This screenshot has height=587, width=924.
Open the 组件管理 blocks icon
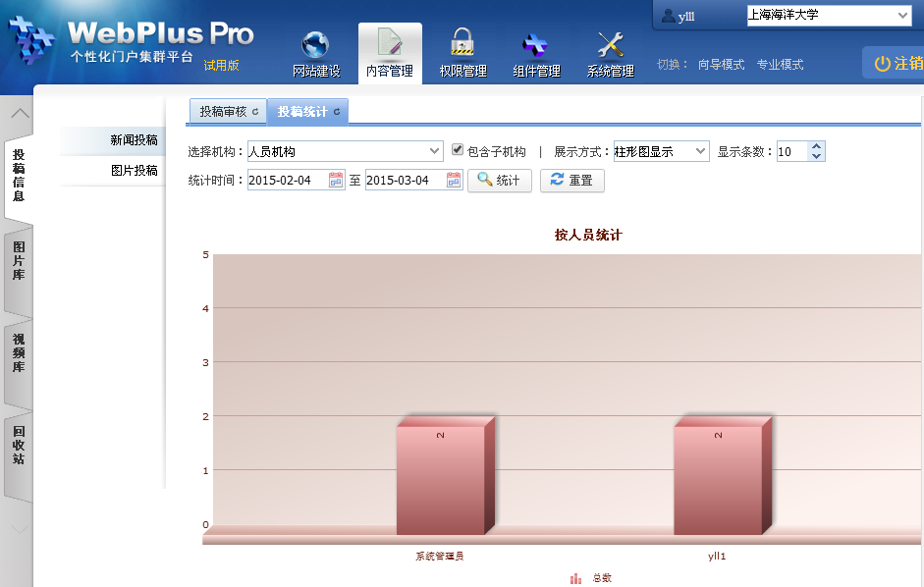pyautogui.click(x=536, y=45)
